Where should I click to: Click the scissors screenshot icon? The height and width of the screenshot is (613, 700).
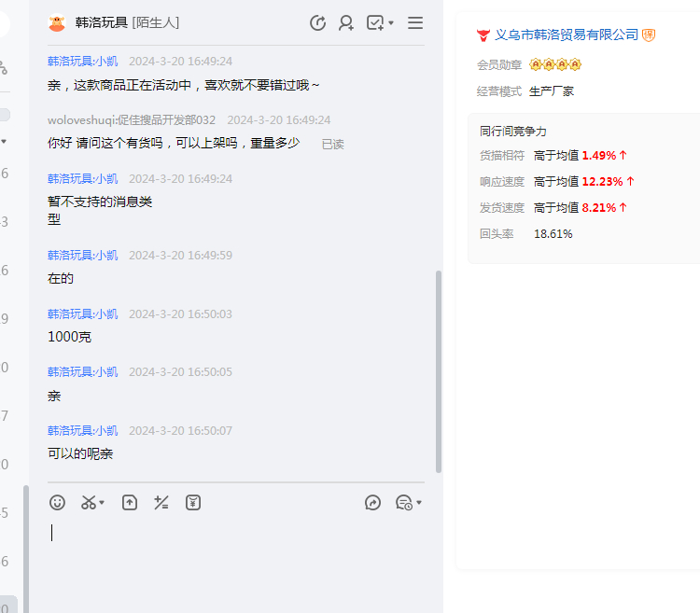pos(89,503)
